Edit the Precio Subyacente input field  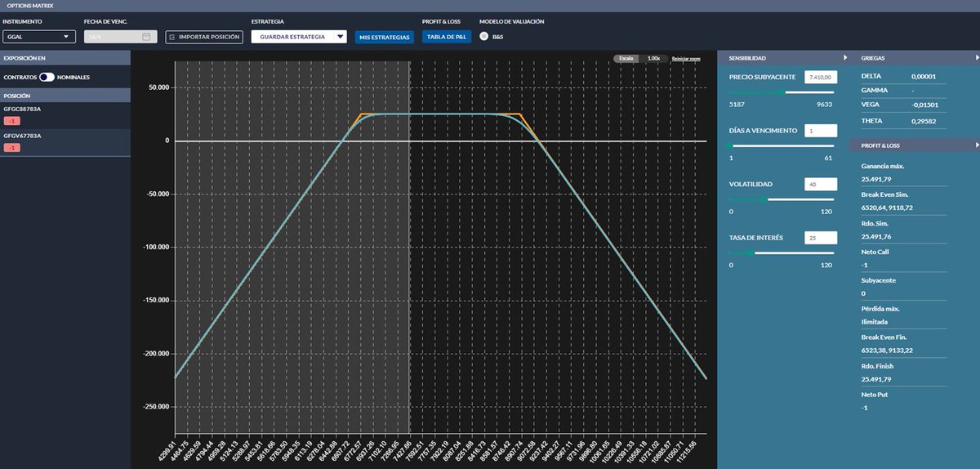click(820, 77)
